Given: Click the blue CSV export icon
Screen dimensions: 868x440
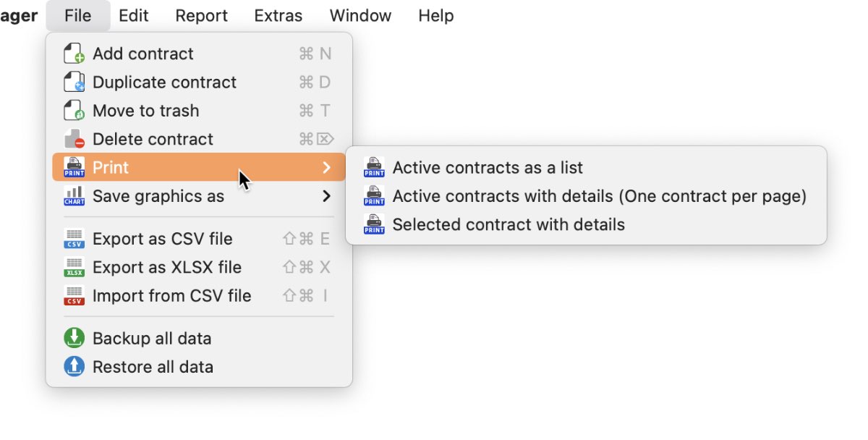Looking at the screenshot, I should click(x=75, y=239).
